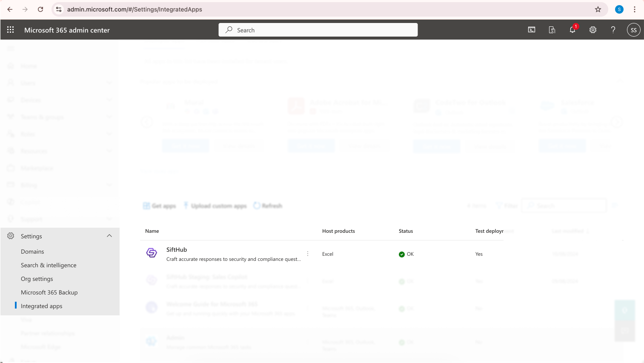
Task: Click the notifications bell icon
Action: (572, 30)
